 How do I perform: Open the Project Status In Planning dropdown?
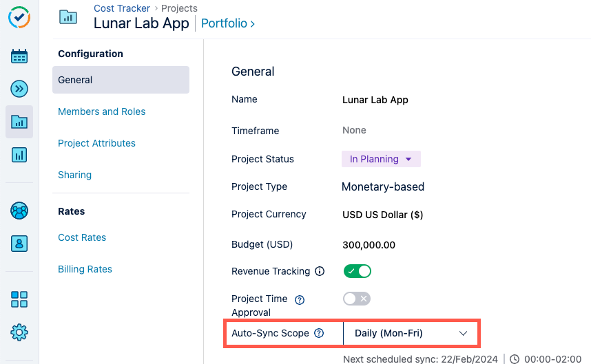coord(381,159)
